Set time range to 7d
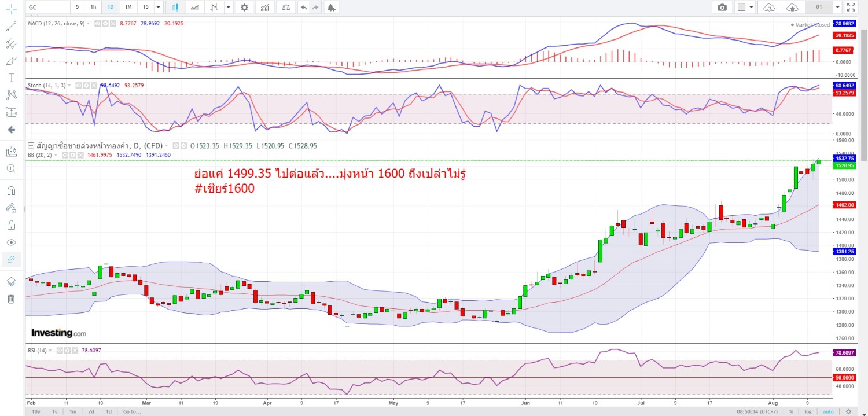Screen dimensions: 868x416 click(91, 411)
